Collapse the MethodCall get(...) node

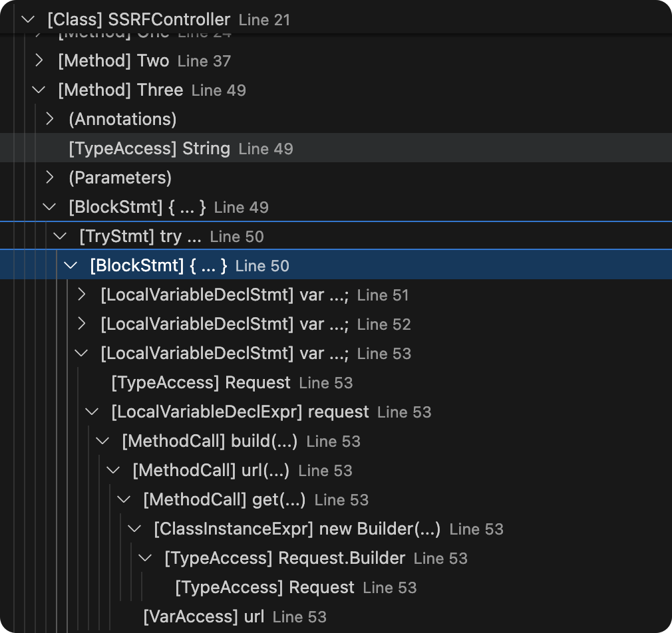point(124,499)
